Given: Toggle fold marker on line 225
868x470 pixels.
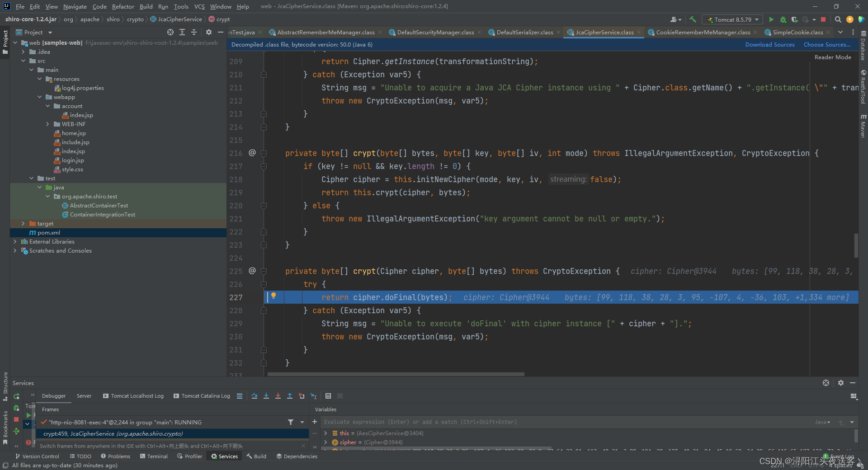Looking at the screenshot, I should [x=264, y=271].
